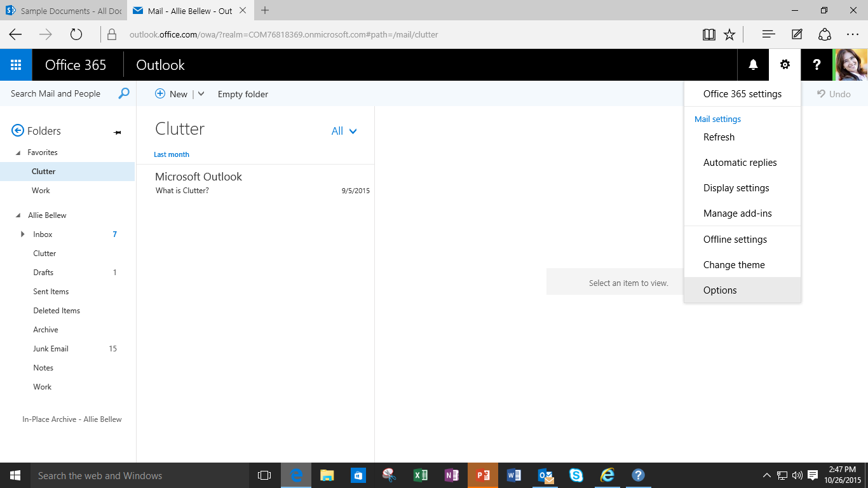Viewport: 868px width, 488px height.
Task: Open Excel from the taskbar
Action: pos(420,475)
